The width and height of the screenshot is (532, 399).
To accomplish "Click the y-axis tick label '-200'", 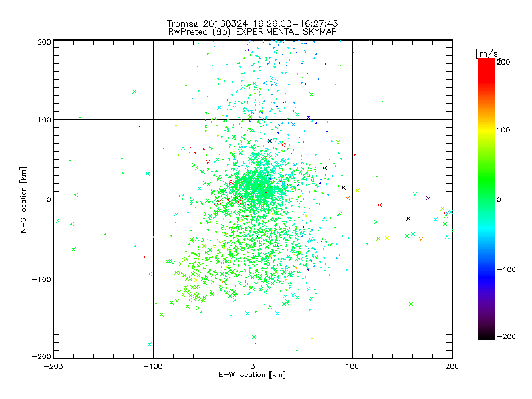I will [x=41, y=356].
